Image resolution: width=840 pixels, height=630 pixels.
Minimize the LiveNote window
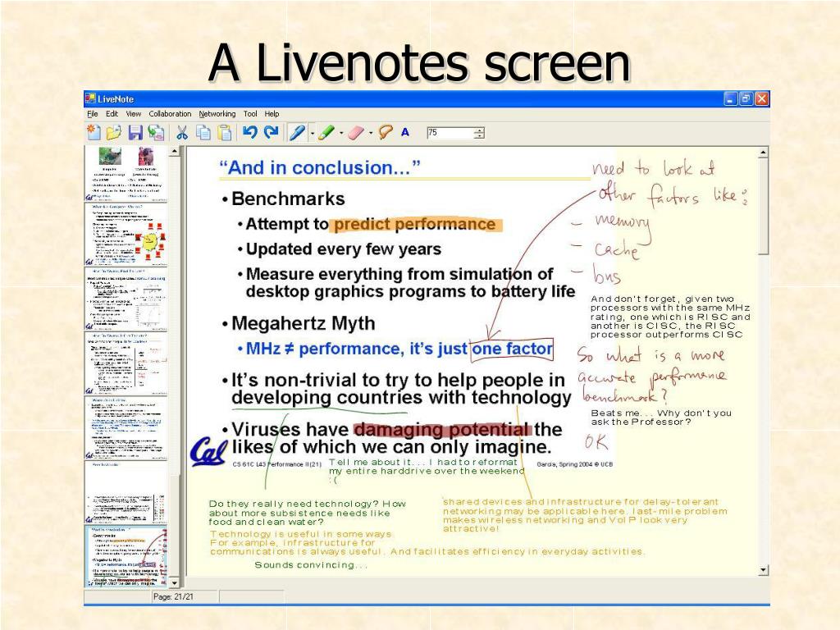(x=731, y=98)
